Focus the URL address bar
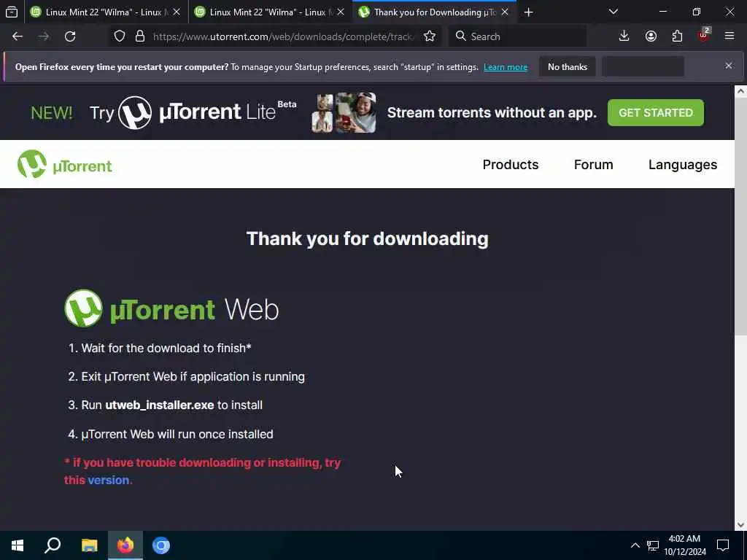 coord(284,36)
